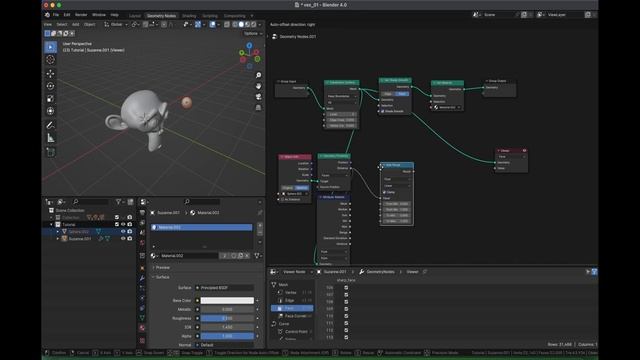Toggle the Tutorial collection exclude checkbox
The width and height of the screenshot is (640, 360).
pyautogui.click(x=117, y=224)
